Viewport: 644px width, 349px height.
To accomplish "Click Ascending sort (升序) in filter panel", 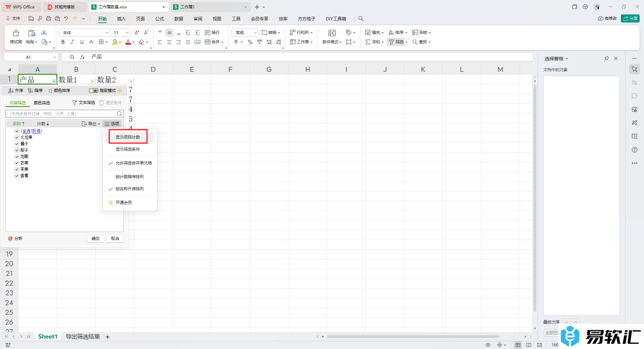I will 16,91.
